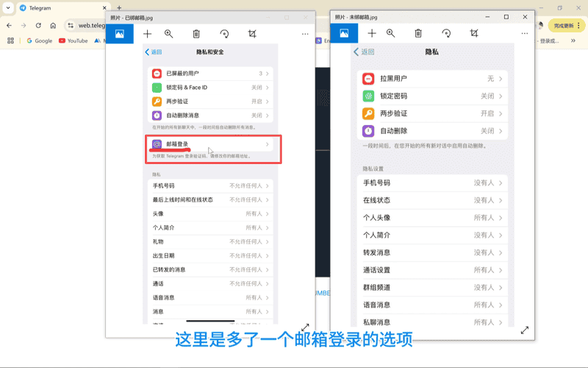The height and width of the screenshot is (368, 588).
Task: Click 返回 in the 隐私和安全 photo
Action: [154, 52]
